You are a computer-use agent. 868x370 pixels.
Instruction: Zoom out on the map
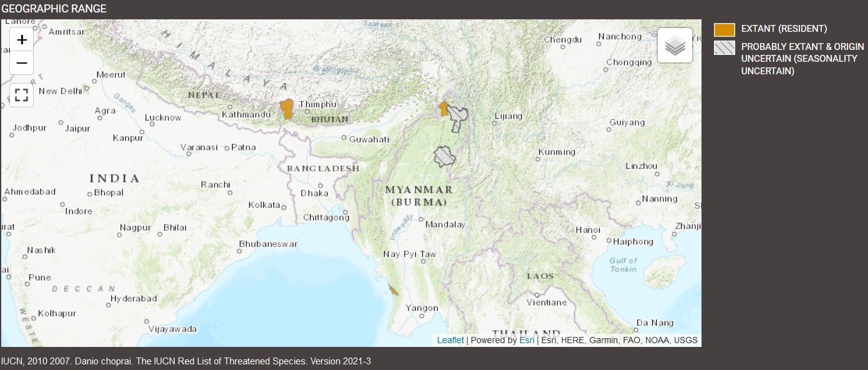[22, 63]
